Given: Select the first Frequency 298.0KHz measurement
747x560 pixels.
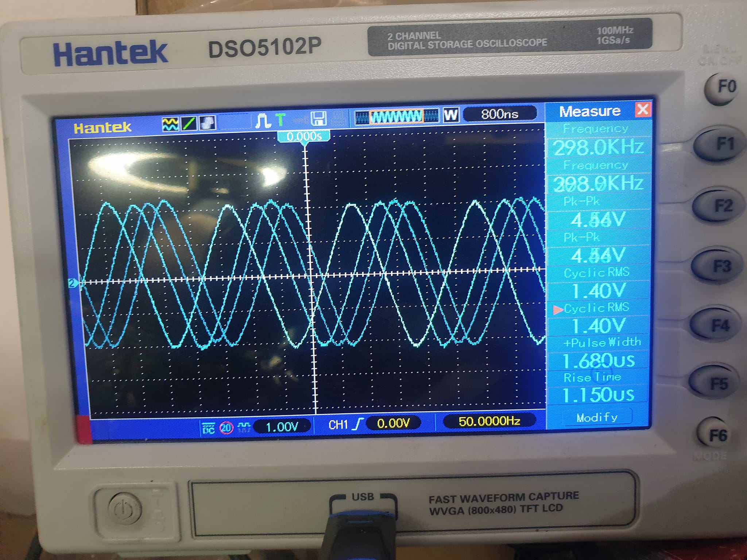Looking at the screenshot, I should 598,140.
